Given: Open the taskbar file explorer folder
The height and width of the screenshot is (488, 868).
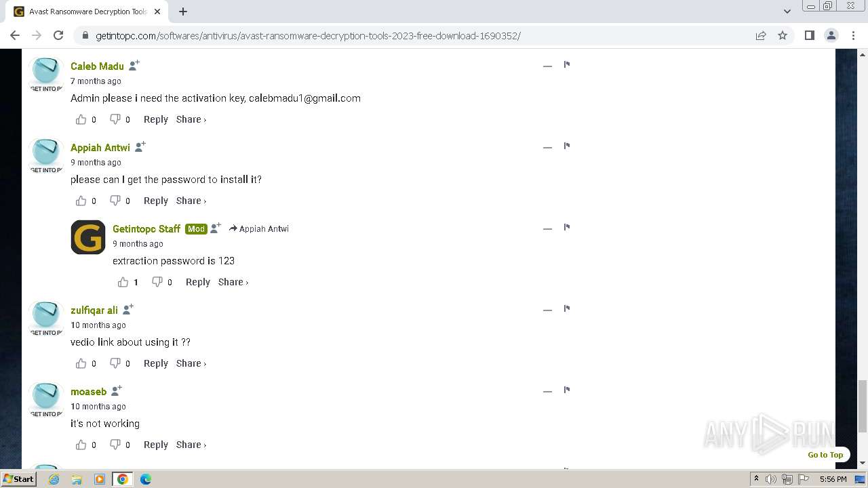Looking at the screenshot, I should (x=77, y=479).
